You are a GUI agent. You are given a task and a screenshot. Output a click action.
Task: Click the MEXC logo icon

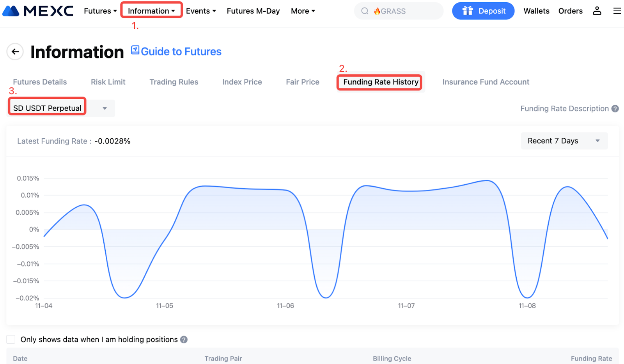coord(11,11)
